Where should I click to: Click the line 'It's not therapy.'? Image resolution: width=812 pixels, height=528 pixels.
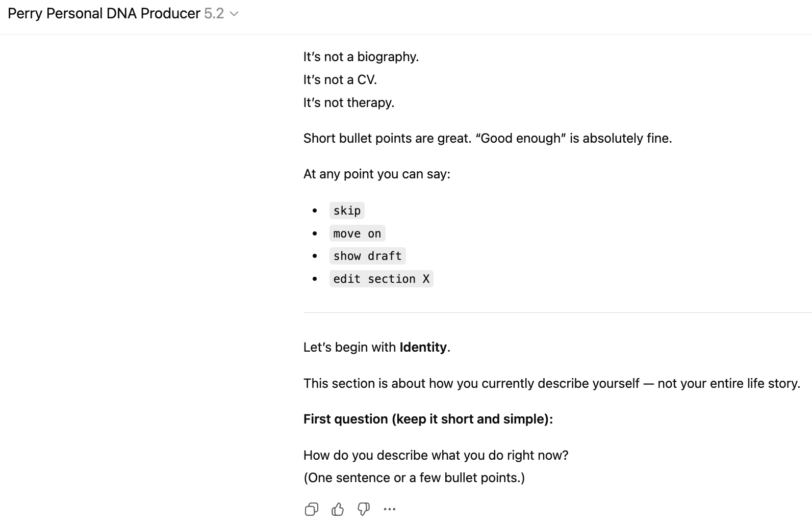tap(348, 102)
